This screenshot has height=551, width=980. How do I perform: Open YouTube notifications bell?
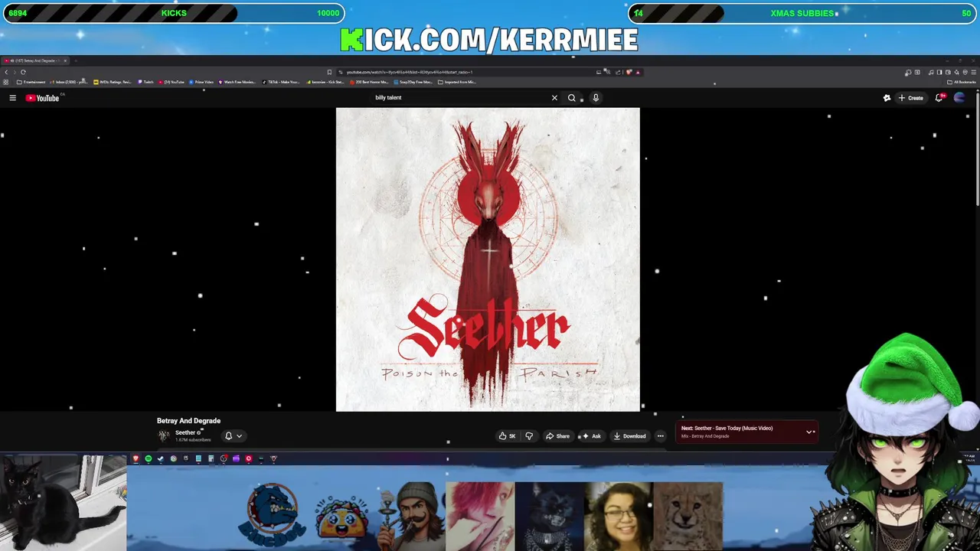(939, 98)
